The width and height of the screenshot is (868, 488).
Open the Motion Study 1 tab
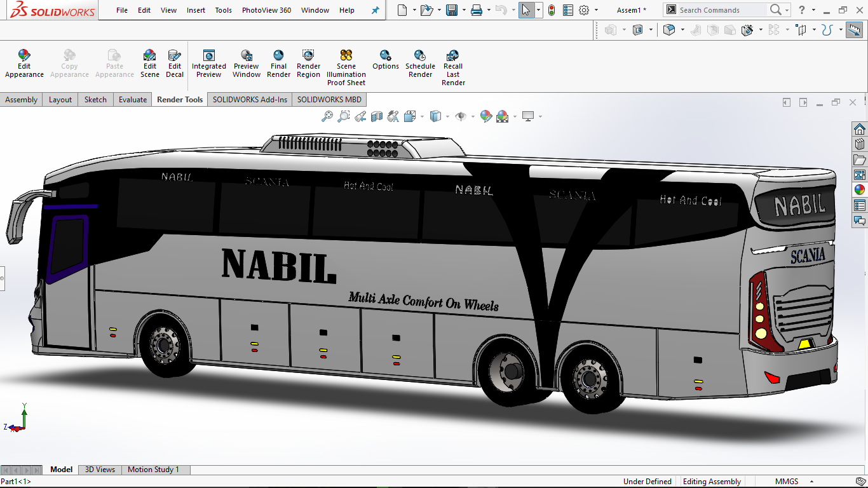pyautogui.click(x=153, y=470)
